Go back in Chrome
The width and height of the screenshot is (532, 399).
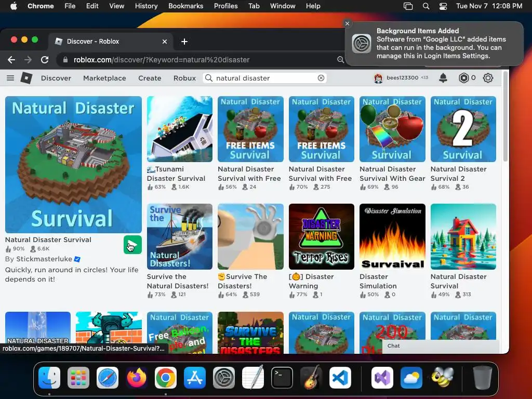point(11,60)
